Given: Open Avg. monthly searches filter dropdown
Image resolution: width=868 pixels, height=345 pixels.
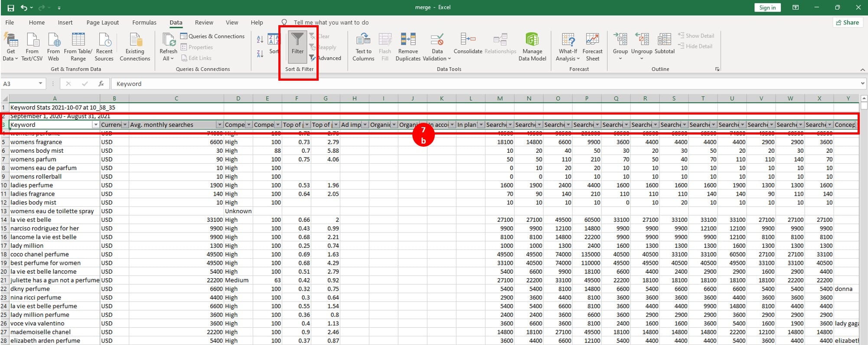Looking at the screenshot, I should click(219, 125).
